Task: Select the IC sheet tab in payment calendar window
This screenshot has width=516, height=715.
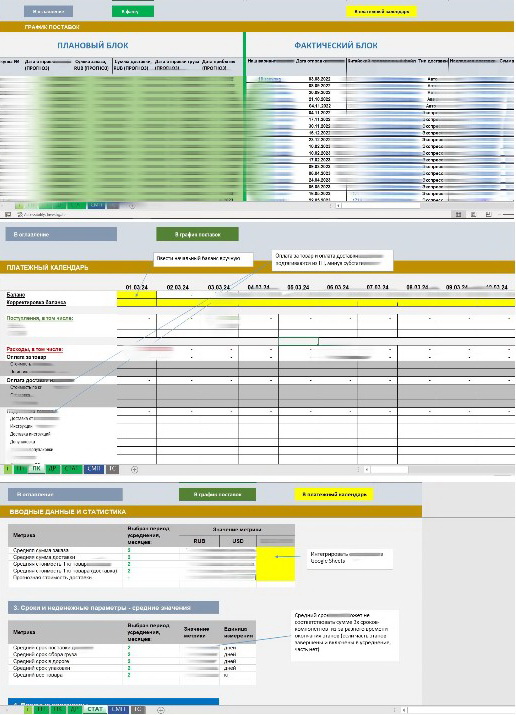Action: pyautogui.click(x=112, y=469)
